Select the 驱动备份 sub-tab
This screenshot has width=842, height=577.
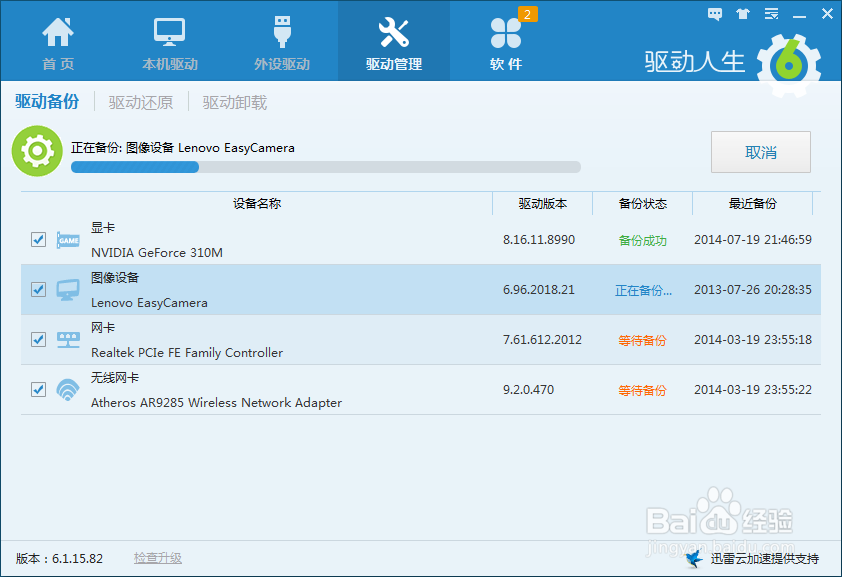47,101
